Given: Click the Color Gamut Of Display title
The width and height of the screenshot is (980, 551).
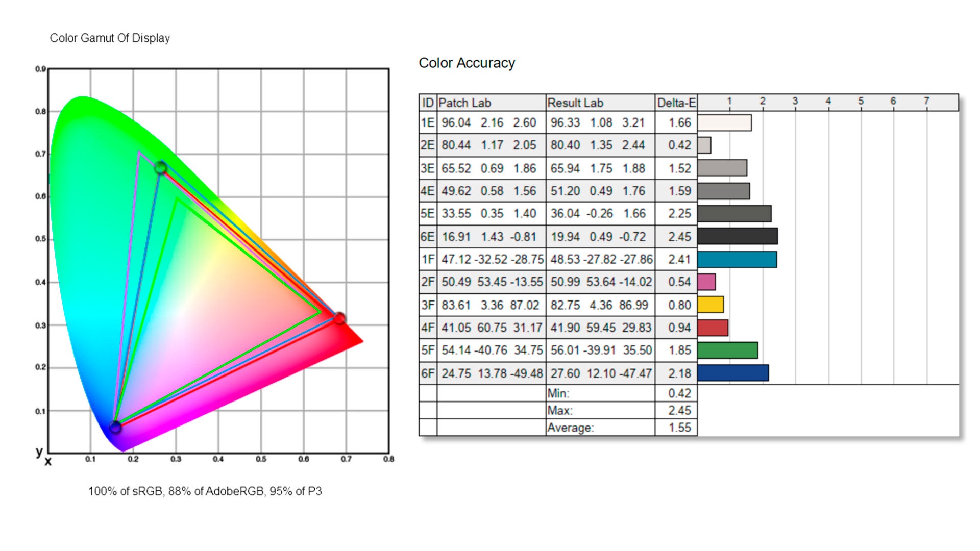Looking at the screenshot, I should (x=110, y=38).
